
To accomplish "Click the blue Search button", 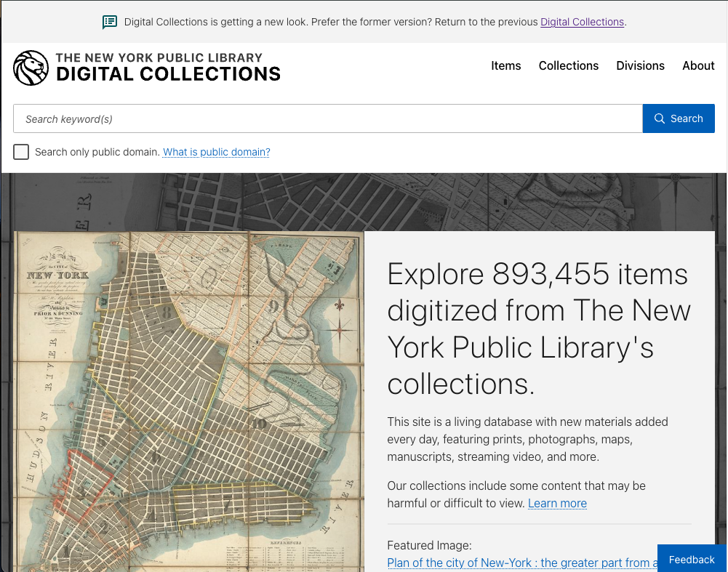I will 679,118.
